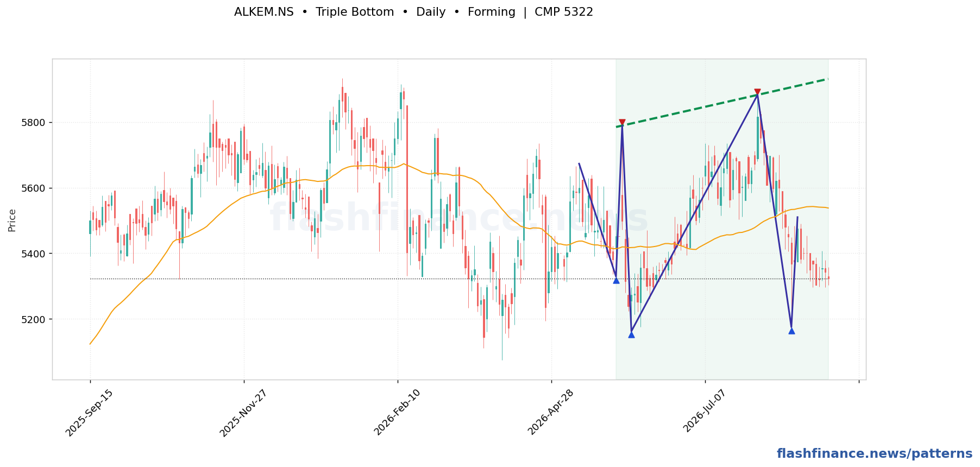Click the first blue bottom marker near 5320
980x467 pixels.
click(616, 280)
